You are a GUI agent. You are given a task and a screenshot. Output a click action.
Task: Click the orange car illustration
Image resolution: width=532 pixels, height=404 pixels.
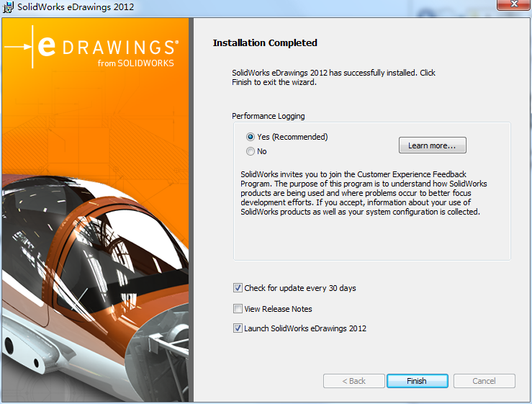point(94,288)
